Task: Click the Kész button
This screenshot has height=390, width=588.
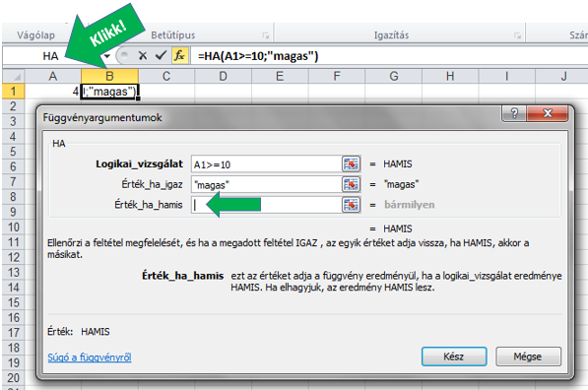Action: click(x=454, y=357)
